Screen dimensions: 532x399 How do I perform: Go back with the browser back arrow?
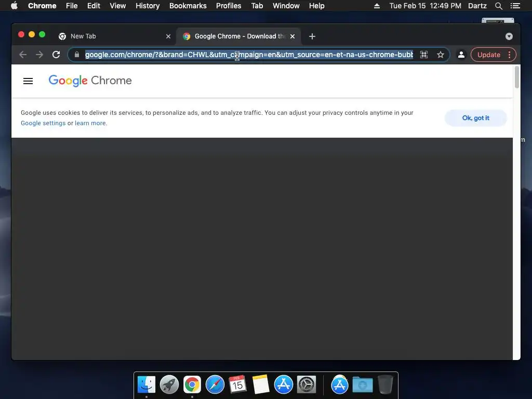click(x=23, y=55)
